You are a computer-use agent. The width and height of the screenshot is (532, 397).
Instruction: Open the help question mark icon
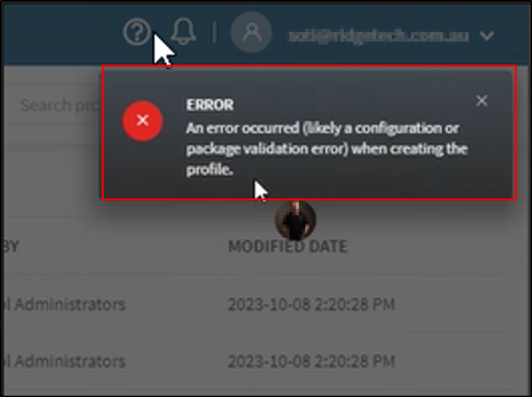point(137,32)
